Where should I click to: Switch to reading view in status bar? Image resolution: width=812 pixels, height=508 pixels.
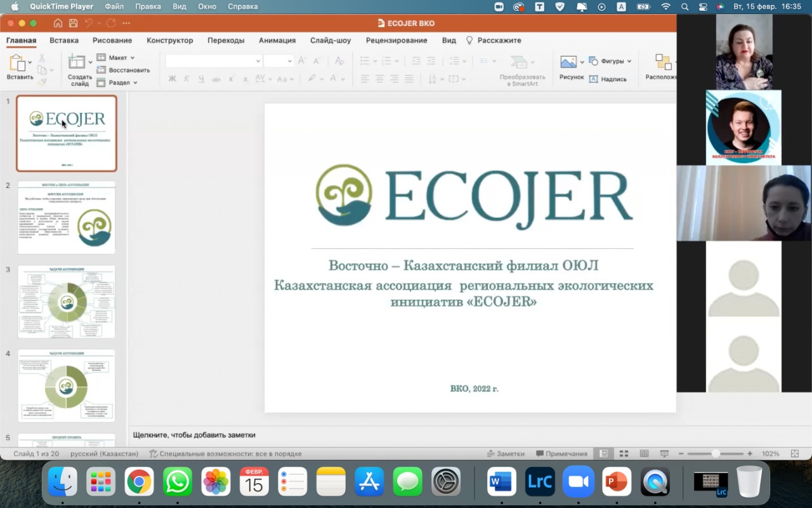[x=644, y=454]
